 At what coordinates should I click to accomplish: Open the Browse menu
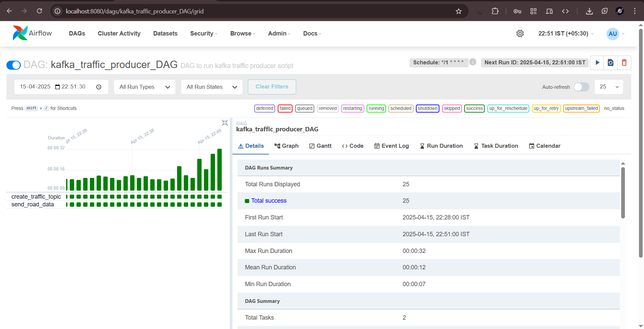click(x=242, y=34)
